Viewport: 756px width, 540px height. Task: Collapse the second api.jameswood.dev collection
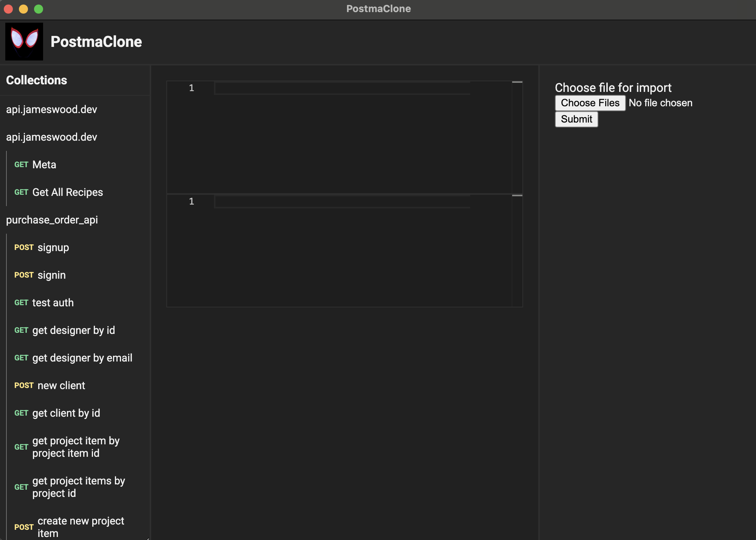52,137
